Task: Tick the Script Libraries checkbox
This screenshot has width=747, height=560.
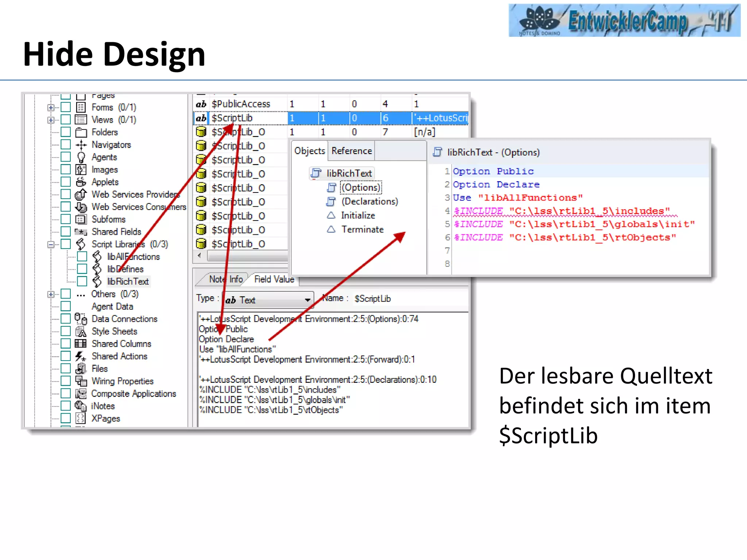Action: [66, 244]
